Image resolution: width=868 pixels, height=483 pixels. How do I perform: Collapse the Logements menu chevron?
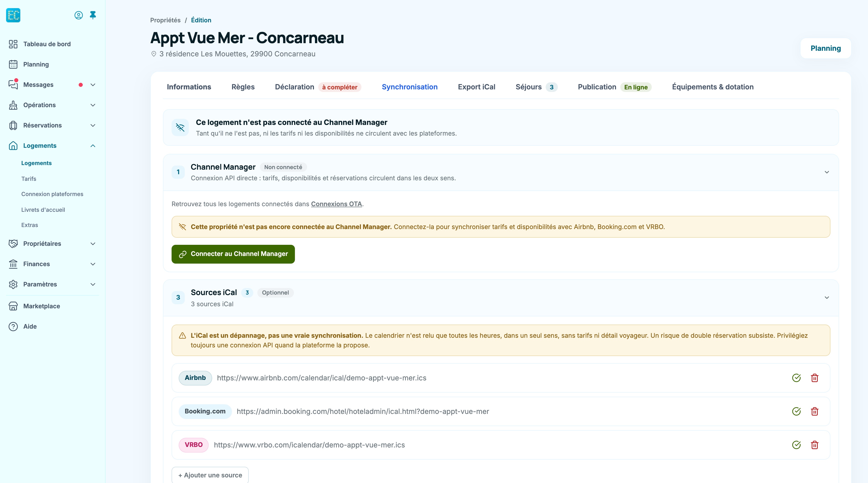93,146
